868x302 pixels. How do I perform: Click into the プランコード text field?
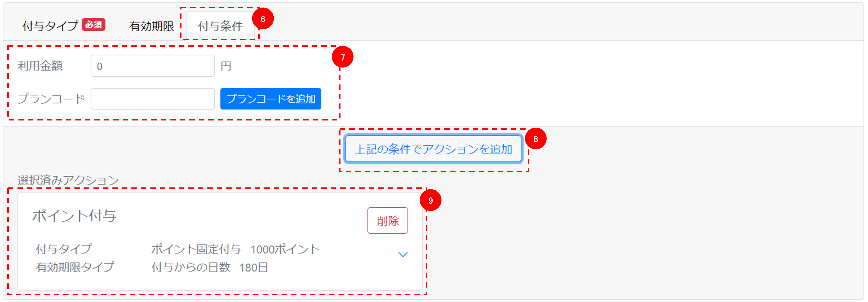153,99
